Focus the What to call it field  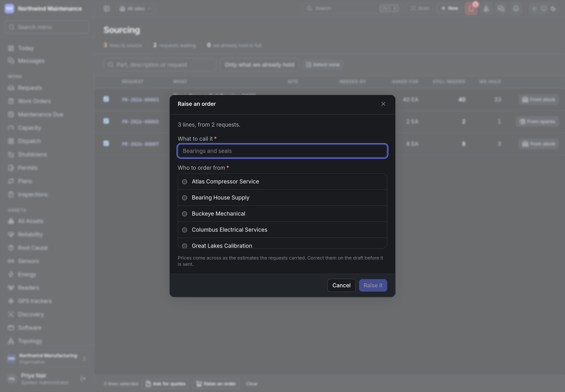coord(282,151)
